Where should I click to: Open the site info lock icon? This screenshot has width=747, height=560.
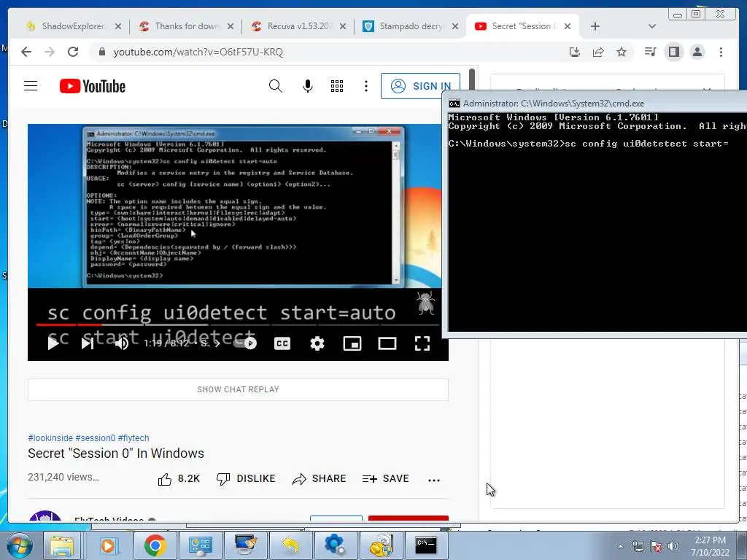[x=101, y=52]
